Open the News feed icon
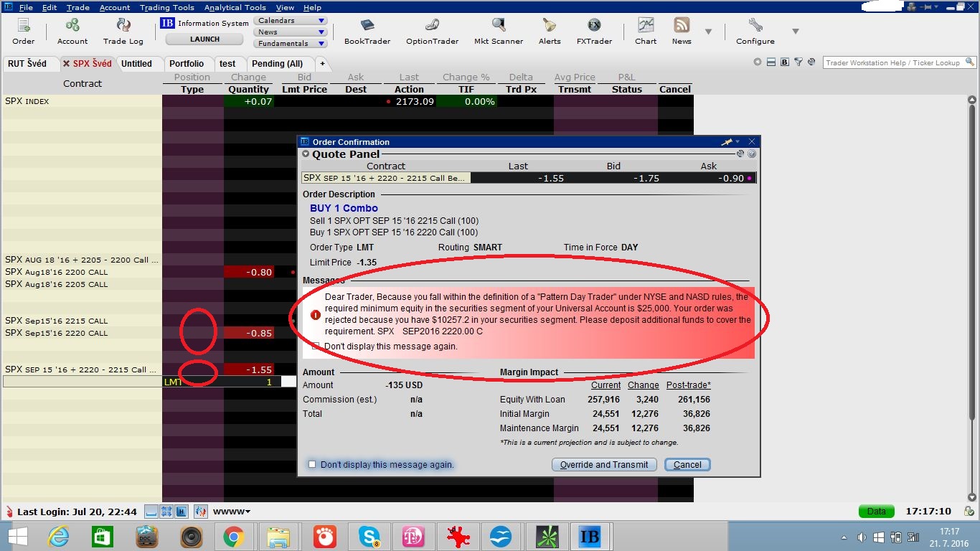980x551 pixels. 682,32
